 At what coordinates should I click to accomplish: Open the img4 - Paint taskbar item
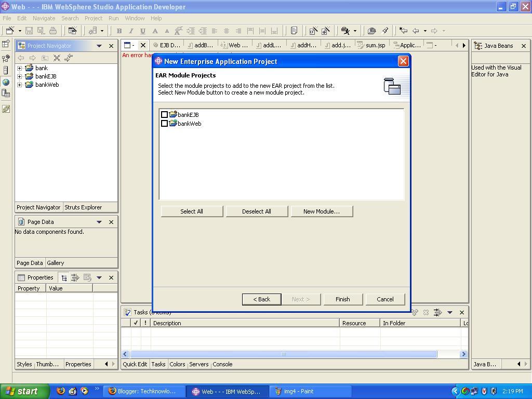click(x=311, y=391)
